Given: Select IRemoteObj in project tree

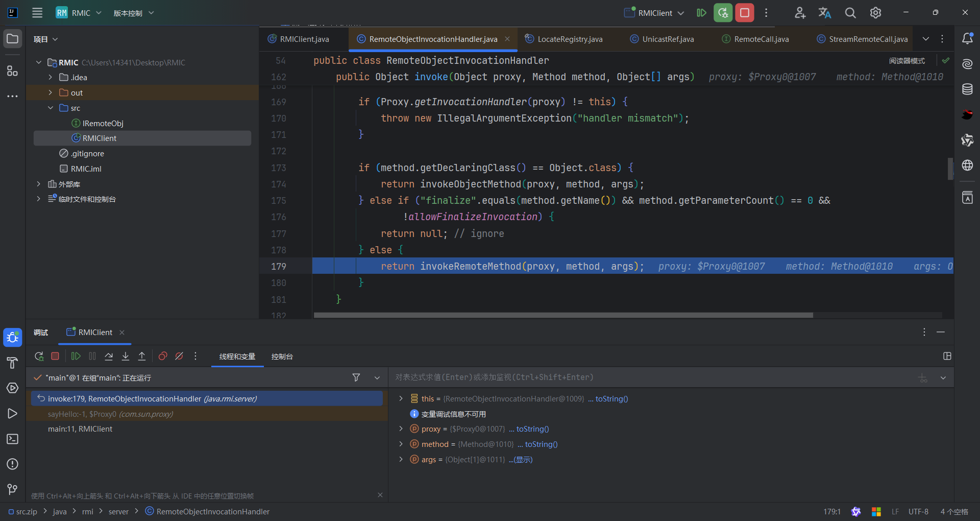Looking at the screenshot, I should point(103,123).
